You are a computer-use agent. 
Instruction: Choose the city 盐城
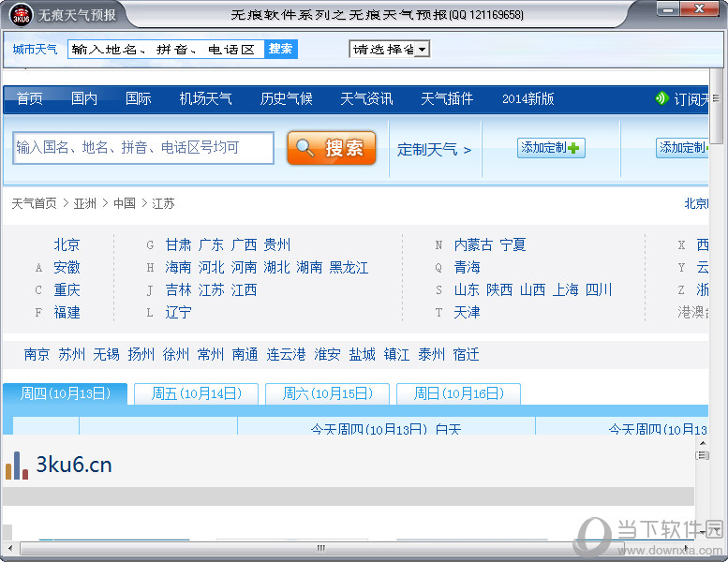coord(363,355)
